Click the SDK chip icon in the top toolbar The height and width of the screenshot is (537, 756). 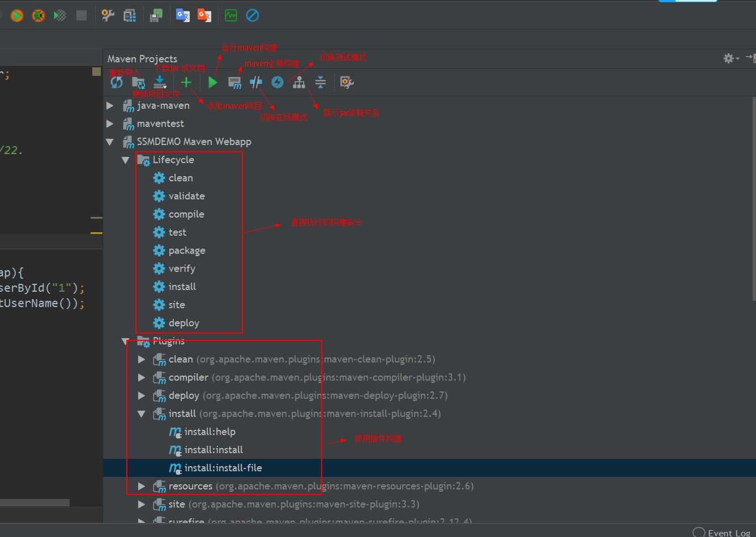tap(156, 16)
